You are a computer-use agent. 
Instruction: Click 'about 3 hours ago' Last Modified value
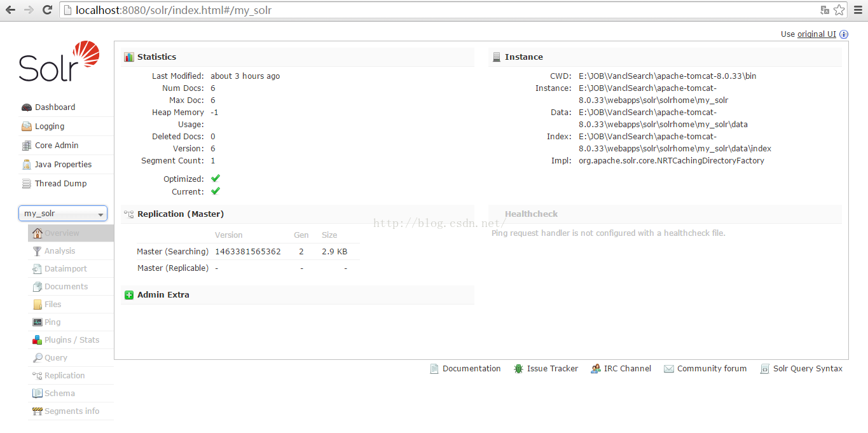[x=245, y=76]
